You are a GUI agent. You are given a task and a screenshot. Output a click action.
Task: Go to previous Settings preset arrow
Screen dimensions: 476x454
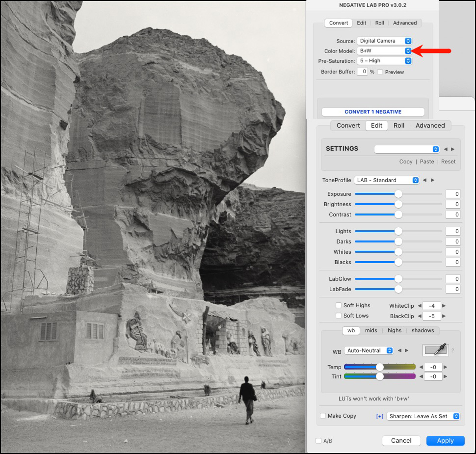coord(446,149)
